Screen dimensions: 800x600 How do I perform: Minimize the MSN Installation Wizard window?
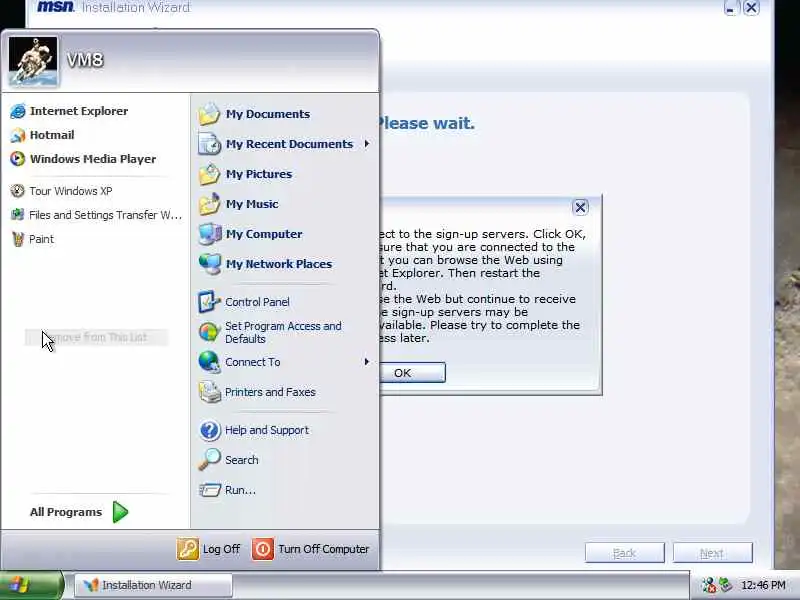(x=730, y=8)
